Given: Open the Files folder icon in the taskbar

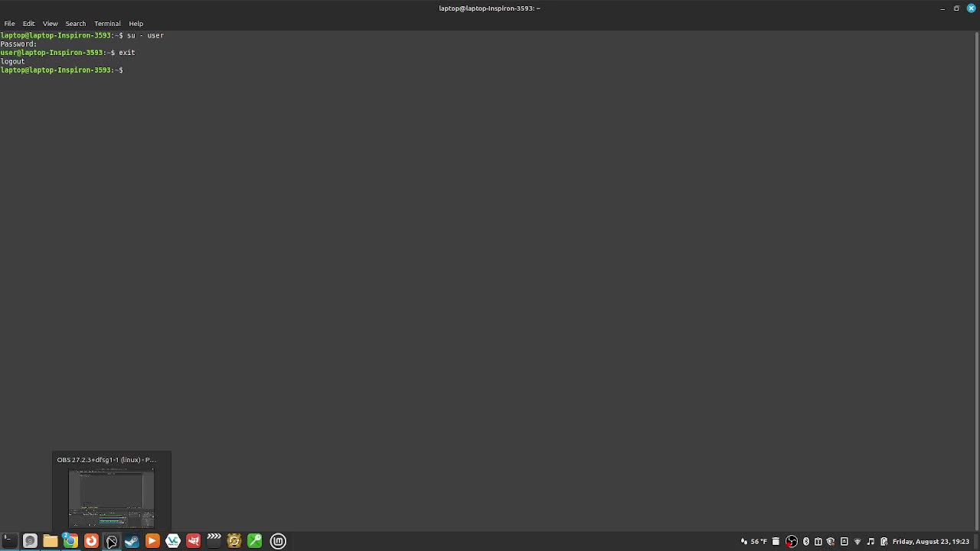Looking at the screenshot, I should [x=51, y=541].
